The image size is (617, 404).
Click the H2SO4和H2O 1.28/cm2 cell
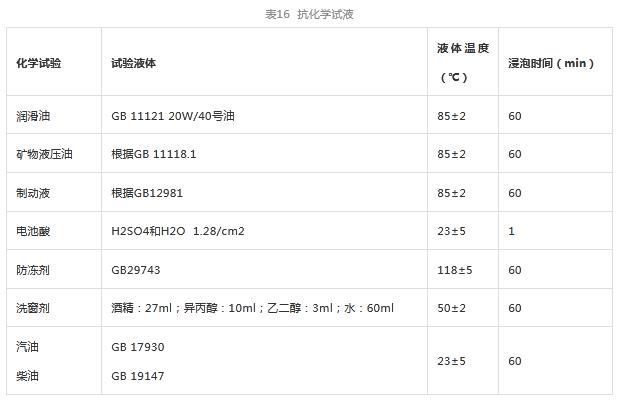point(178,231)
